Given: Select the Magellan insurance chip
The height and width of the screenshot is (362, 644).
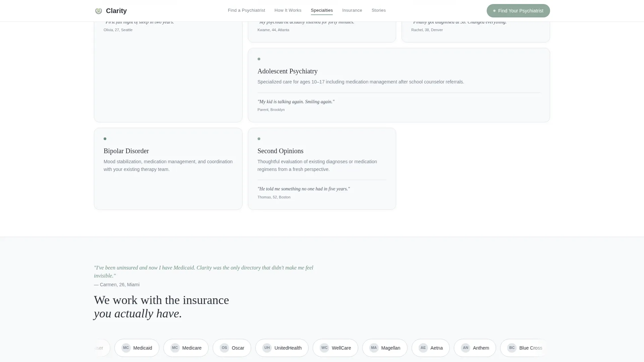Looking at the screenshot, I should 385,348.
